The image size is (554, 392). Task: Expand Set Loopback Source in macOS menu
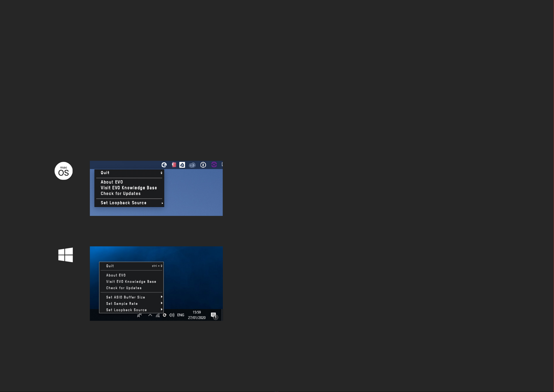click(129, 203)
